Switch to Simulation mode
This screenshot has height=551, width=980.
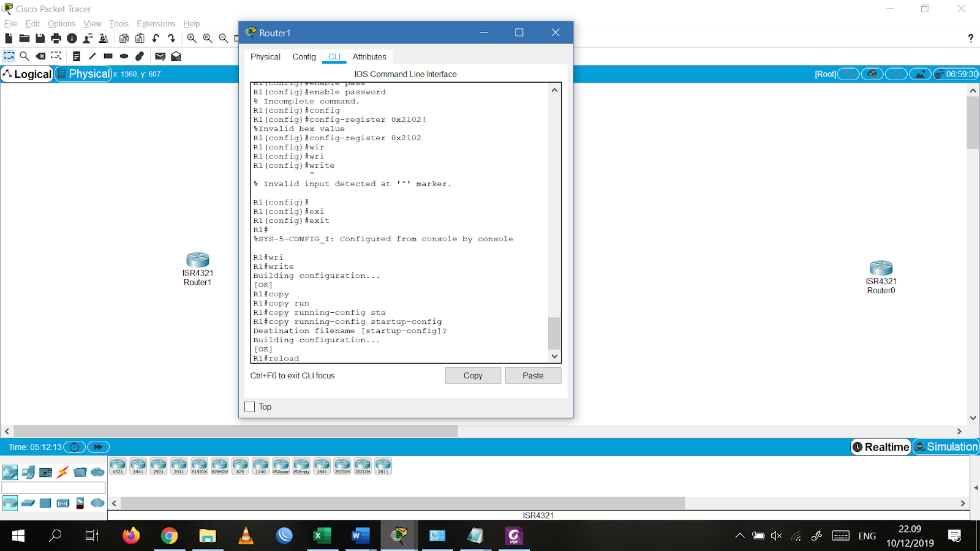click(946, 447)
